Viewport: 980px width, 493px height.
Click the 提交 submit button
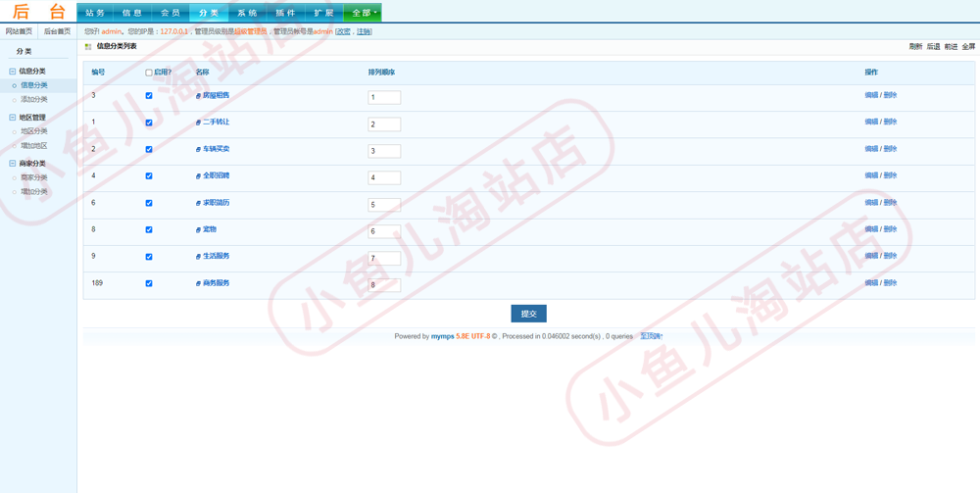click(x=529, y=314)
